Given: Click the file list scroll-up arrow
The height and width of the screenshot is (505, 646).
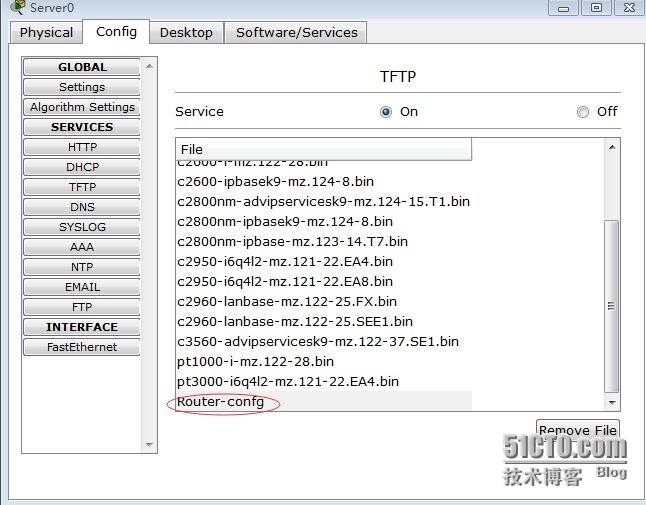Looking at the screenshot, I should pos(612,147).
